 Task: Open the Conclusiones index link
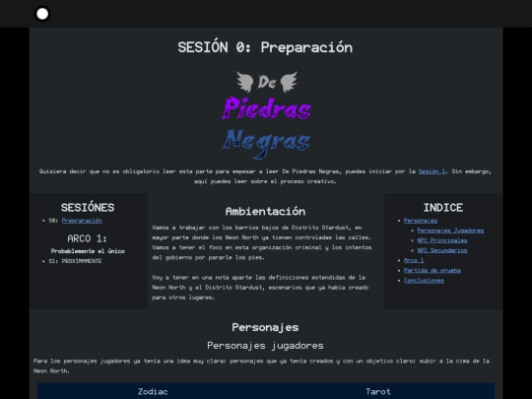tap(424, 280)
